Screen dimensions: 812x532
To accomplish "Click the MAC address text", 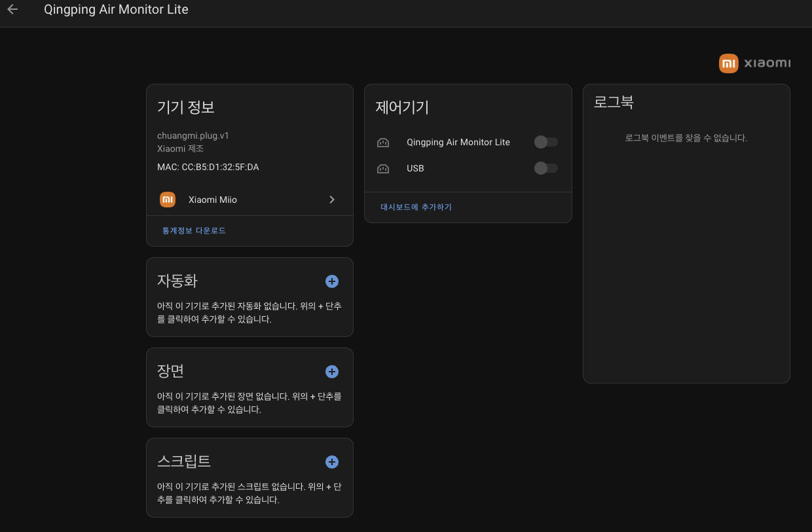I will pyautogui.click(x=208, y=168).
